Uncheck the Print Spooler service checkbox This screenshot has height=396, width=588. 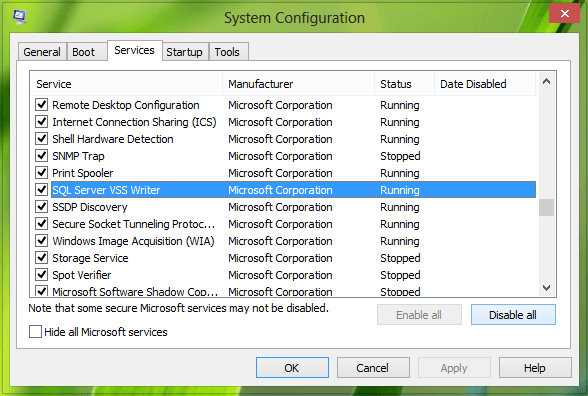[42, 173]
